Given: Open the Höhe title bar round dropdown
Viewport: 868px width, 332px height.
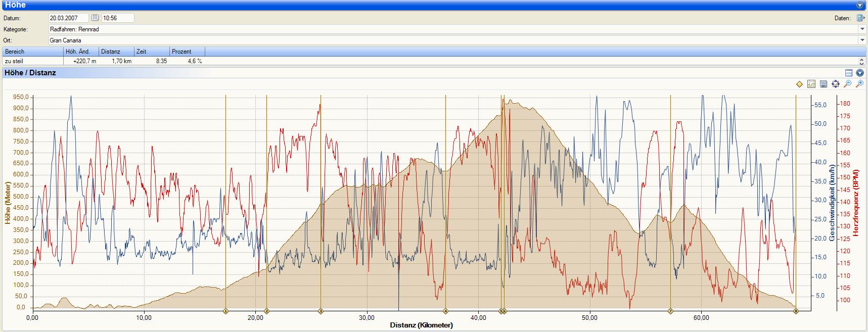Looking at the screenshot, I should tap(859, 5).
